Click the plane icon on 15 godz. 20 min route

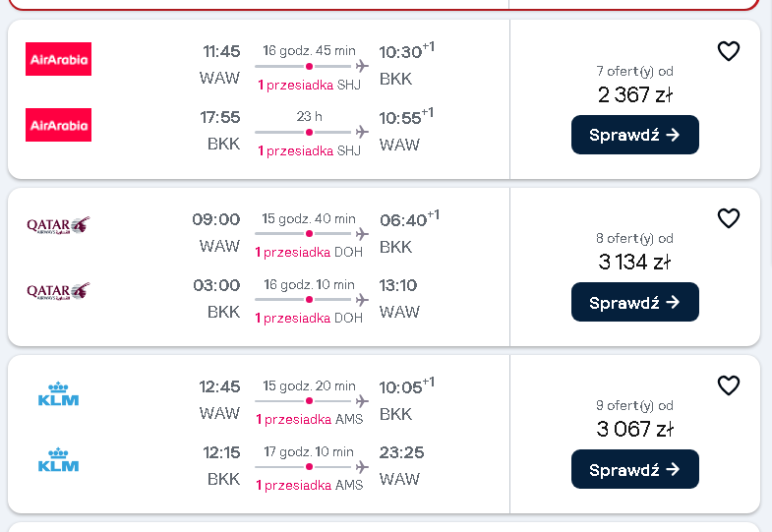(x=362, y=400)
